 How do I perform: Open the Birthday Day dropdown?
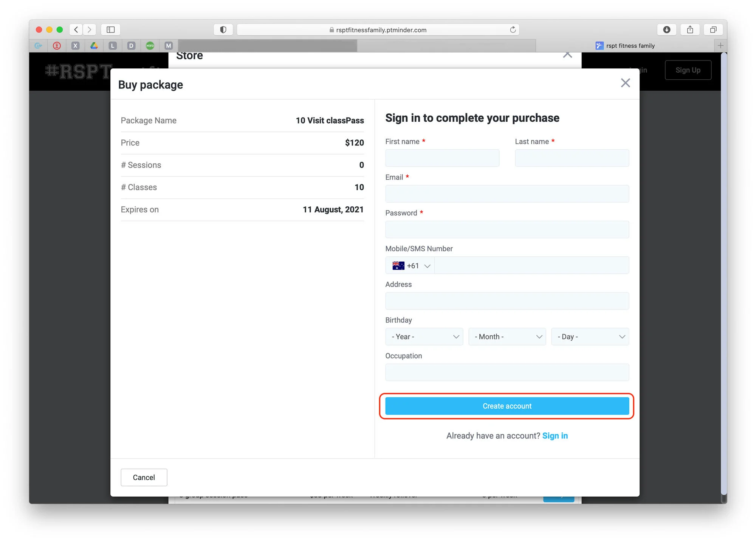(x=590, y=337)
